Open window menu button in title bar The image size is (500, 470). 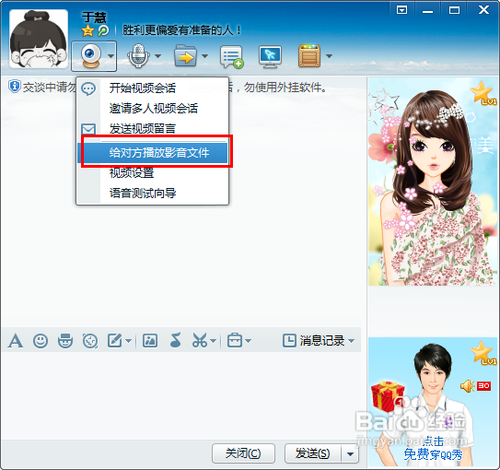click(x=402, y=10)
